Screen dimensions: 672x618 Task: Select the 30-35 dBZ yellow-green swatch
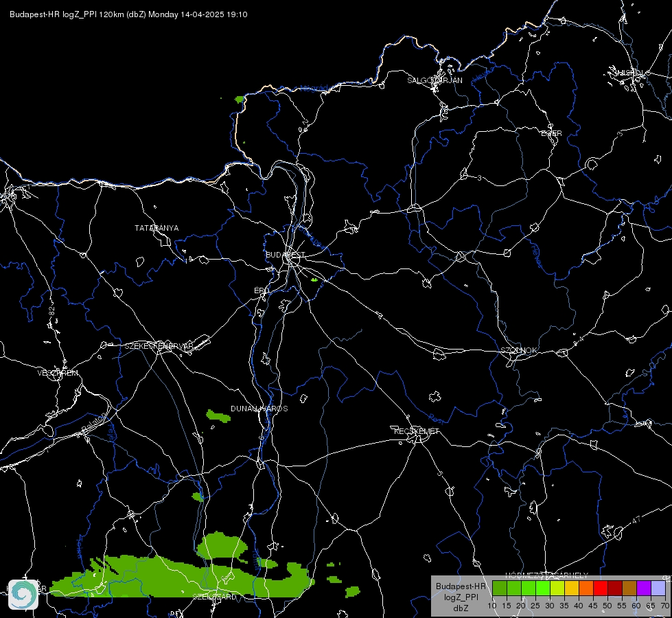pyautogui.click(x=557, y=588)
